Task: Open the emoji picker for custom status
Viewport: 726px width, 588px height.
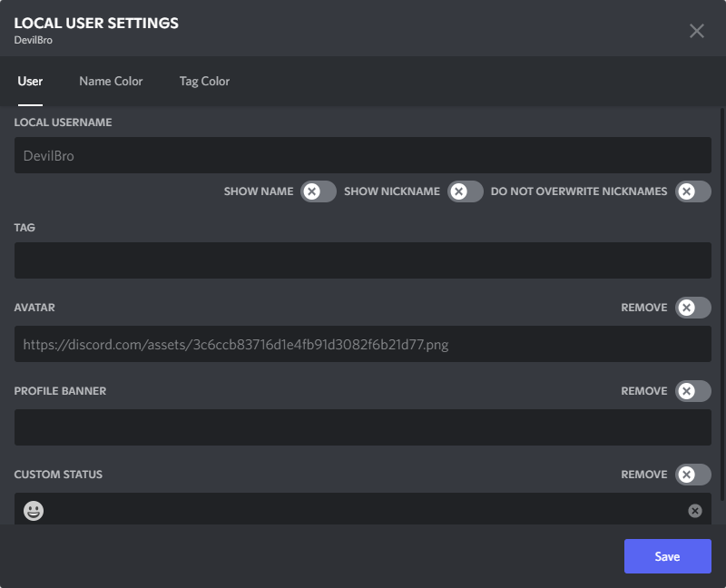Action: click(34, 511)
